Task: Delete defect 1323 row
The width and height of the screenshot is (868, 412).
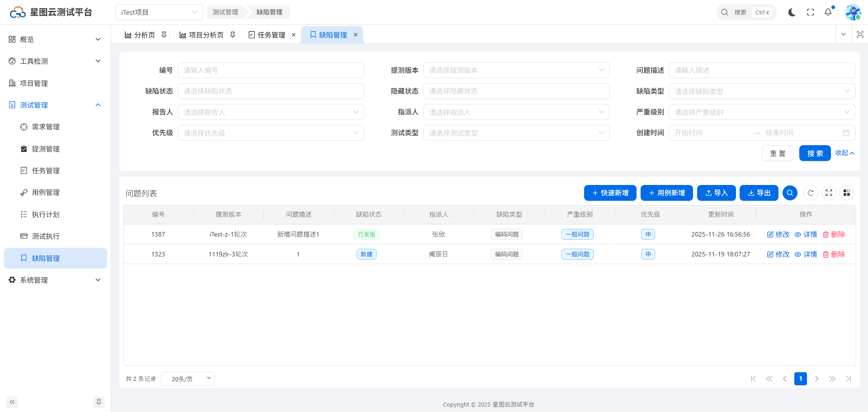Action: (x=834, y=254)
